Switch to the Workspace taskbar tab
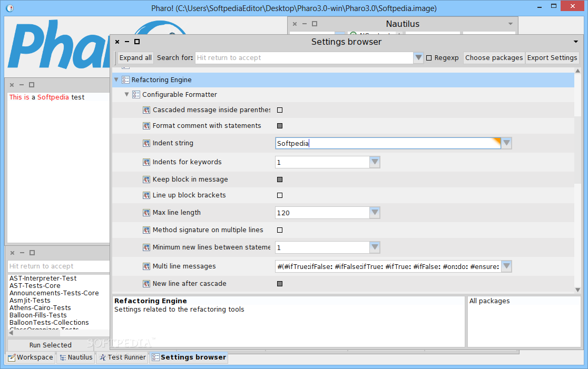The width and height of the screenshot is (588, 369). pos(31,357)
